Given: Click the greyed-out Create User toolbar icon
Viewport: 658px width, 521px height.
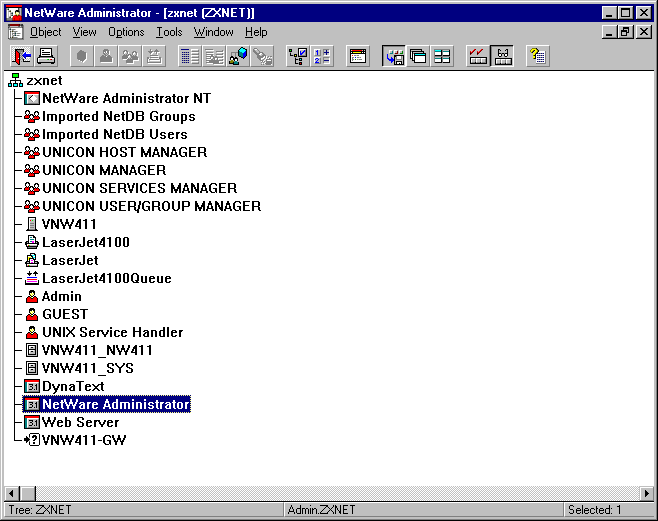Looking at the screenshot, I should 106,56.
